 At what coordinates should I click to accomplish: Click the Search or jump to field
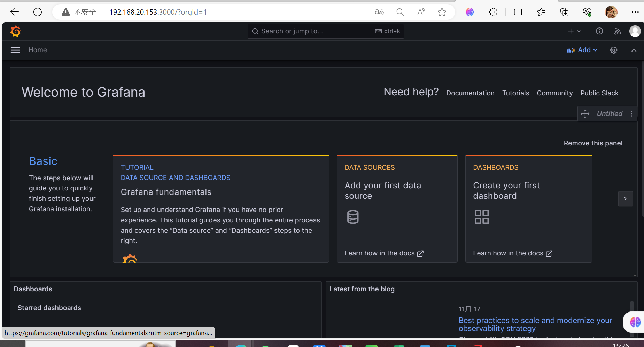[326, 31]
